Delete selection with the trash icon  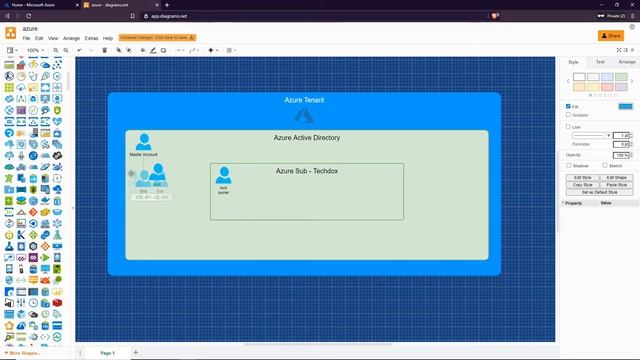(104, 50)
